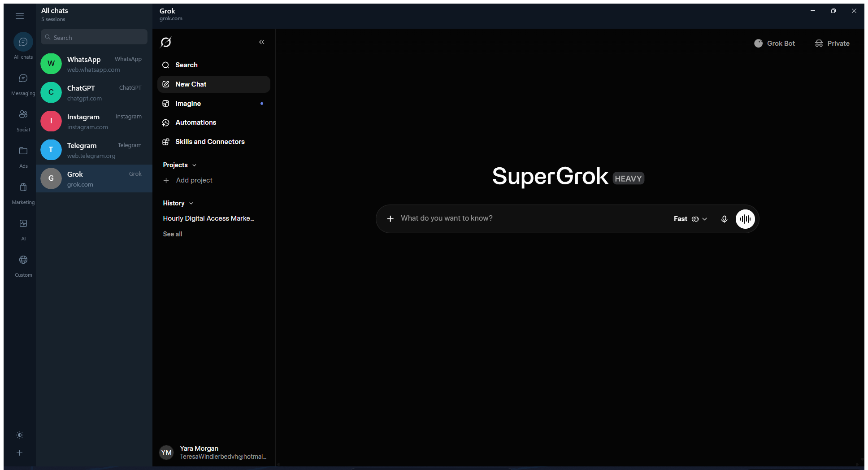Click the Telegram avatar T

point(51,150)
